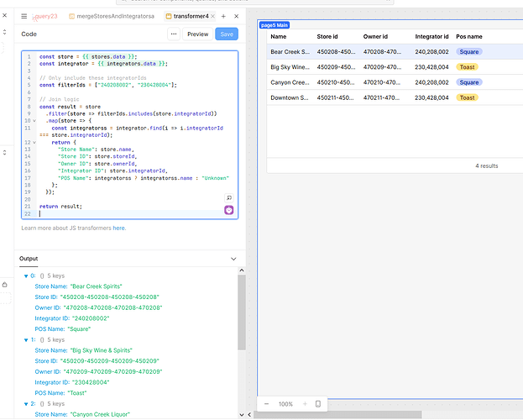Click output value "Canyon Creek Liquor"

tap(100, 415)
